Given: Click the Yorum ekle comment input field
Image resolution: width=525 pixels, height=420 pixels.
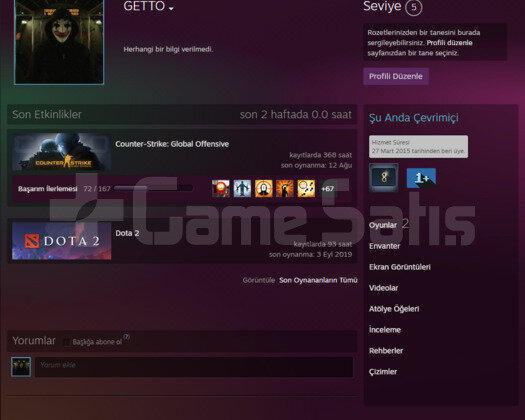Looking at the screenshot, I should pyautogui.click(x=194, y=367).
